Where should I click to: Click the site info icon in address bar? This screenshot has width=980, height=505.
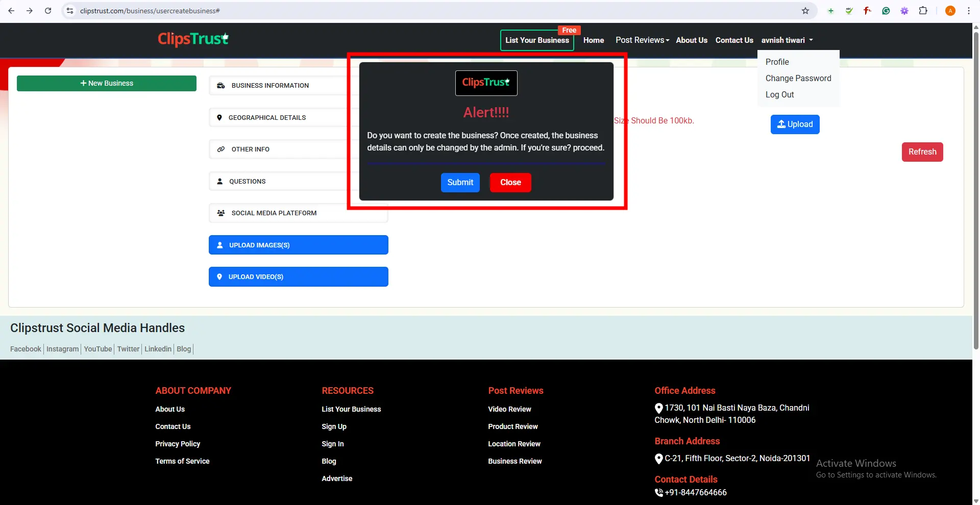pos(70,11)
